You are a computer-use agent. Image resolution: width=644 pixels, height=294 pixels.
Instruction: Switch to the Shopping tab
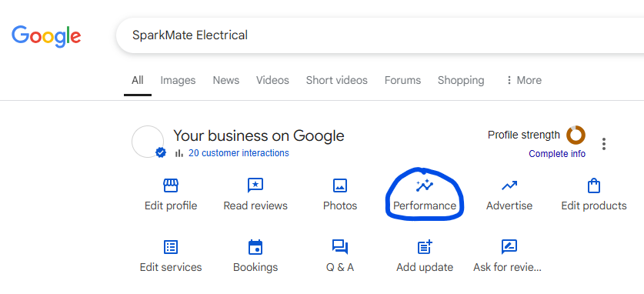point(461,80)
